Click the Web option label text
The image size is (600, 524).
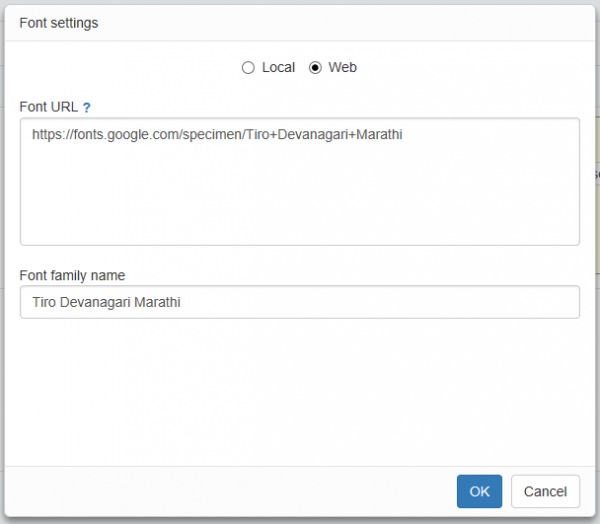342,67
